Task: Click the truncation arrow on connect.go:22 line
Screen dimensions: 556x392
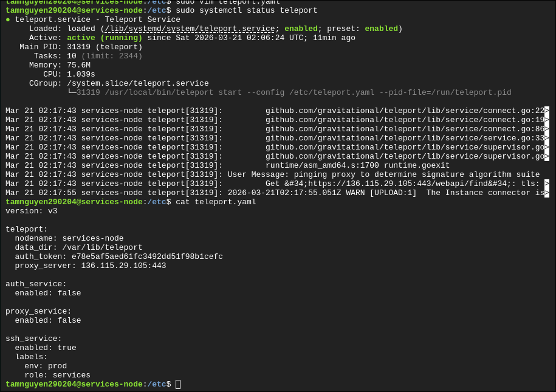Action: tap(547, 111)
